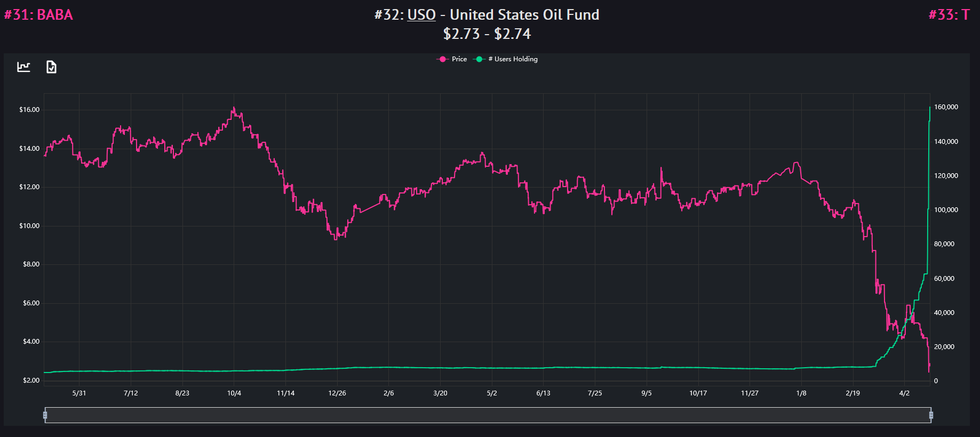The height and width of the screenshot is (437, 980).
Task: Click the 1/8 date label on x-axis
Action: [x=801, y=393]
